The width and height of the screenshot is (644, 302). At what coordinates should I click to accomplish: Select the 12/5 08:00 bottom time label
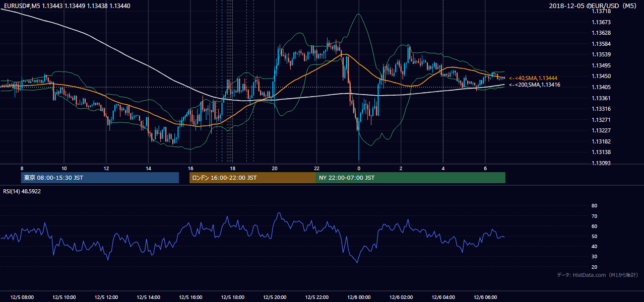click(x=22, y=297)
